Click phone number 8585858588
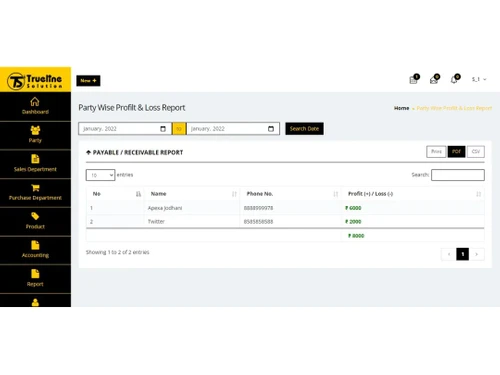This screenshot has width=500, height=375. pos(258,222)
